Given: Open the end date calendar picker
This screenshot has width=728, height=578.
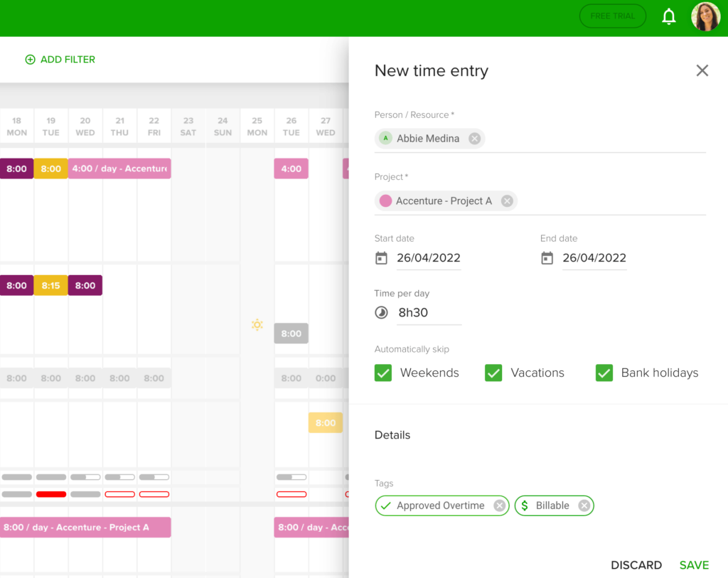Looking at the screenshot, I should pyautogui.click(x=547, y=258).
